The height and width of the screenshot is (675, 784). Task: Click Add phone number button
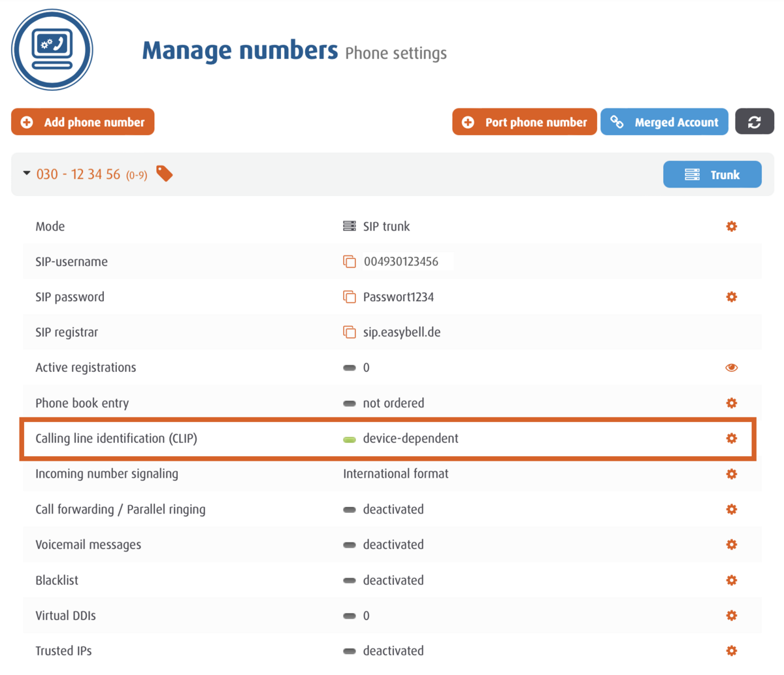(83, 122)
